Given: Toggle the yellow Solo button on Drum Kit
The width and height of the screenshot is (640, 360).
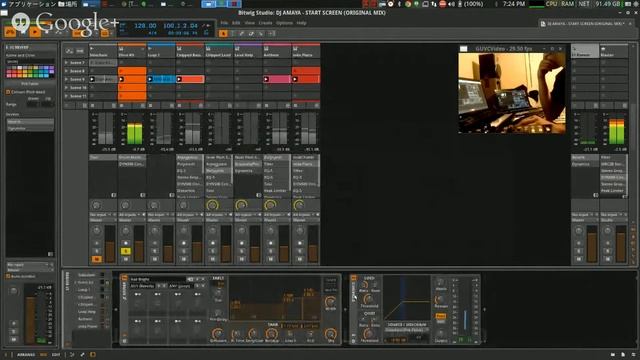Looking at the screenshot, I should coord(126,251).
